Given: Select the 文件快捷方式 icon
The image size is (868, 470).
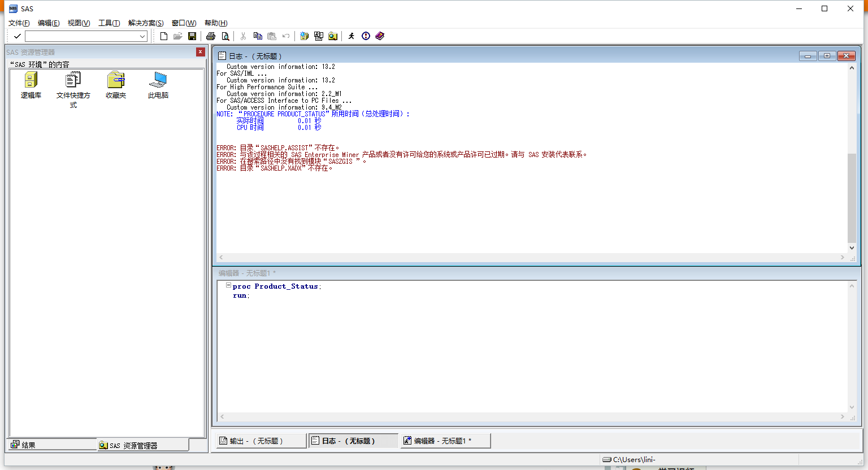Looking at the screenshot, I should point(73,90).
